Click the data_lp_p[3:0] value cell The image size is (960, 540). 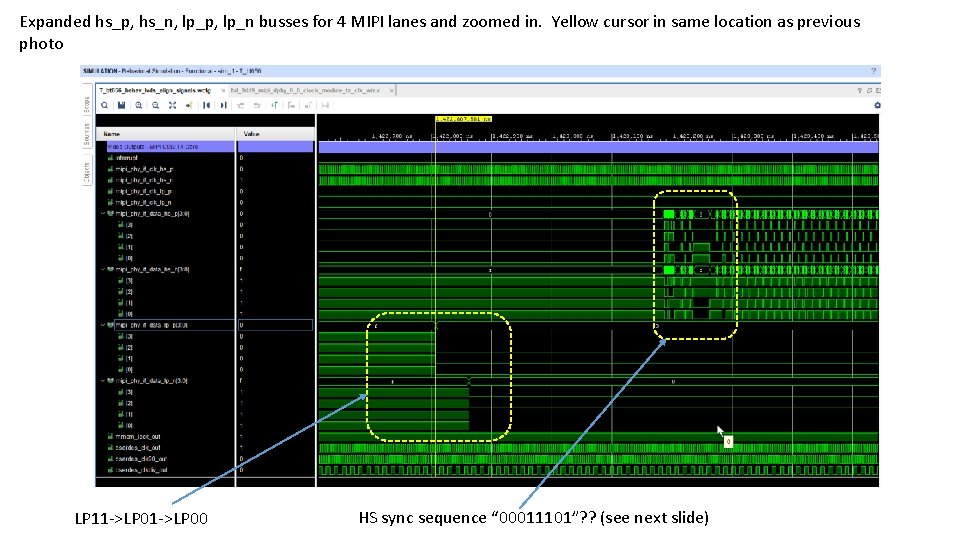pos(276,325)
